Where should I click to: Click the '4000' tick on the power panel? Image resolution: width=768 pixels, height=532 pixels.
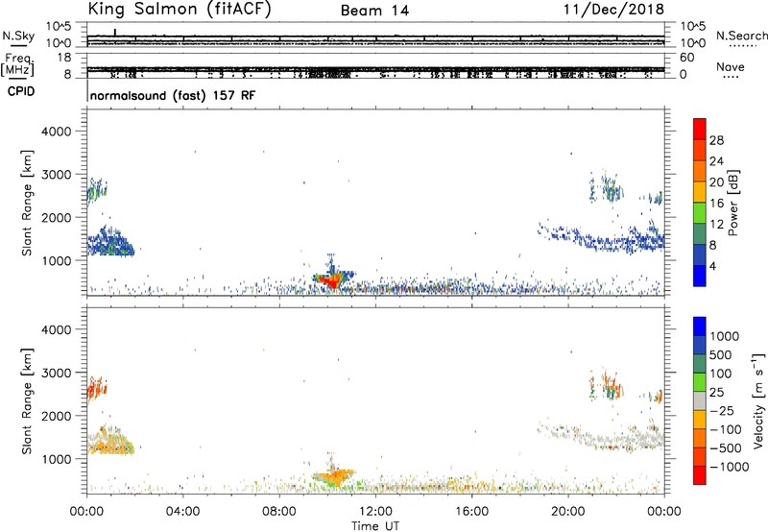(56, 132)
